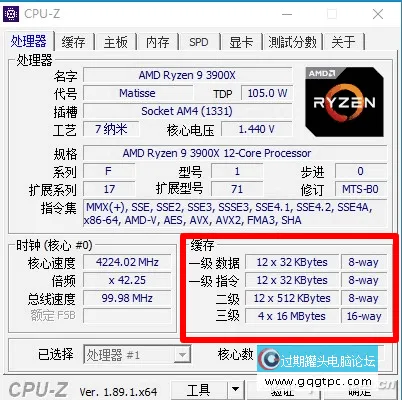Click the AMD Ryzen 9 3900X name field
The image size is (402, 400).
tap(187, 75)
